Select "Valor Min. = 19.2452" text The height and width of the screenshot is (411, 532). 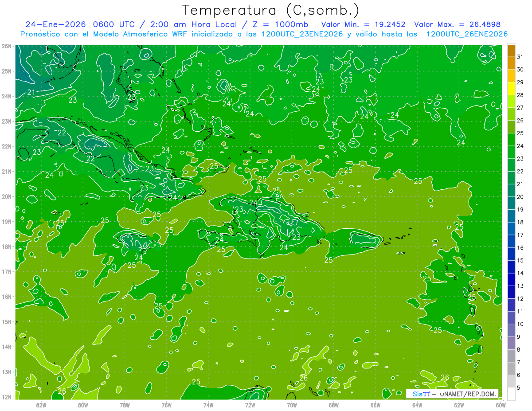click(364, 24)
